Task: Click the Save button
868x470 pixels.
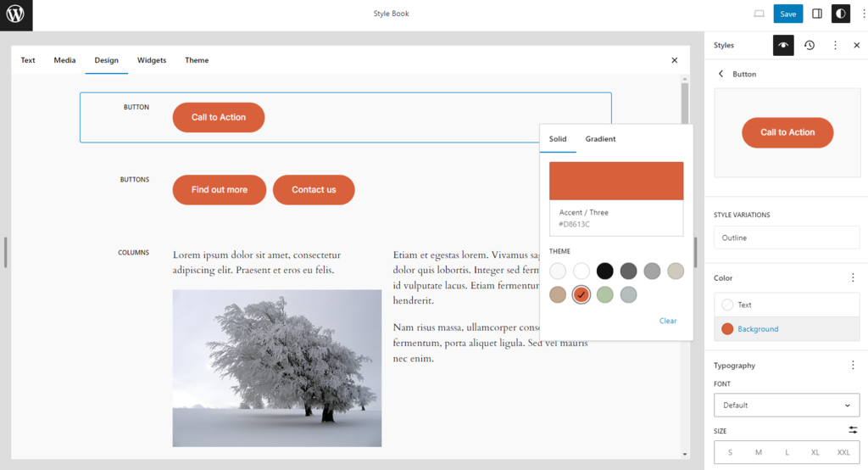Action: click(787, 14)
